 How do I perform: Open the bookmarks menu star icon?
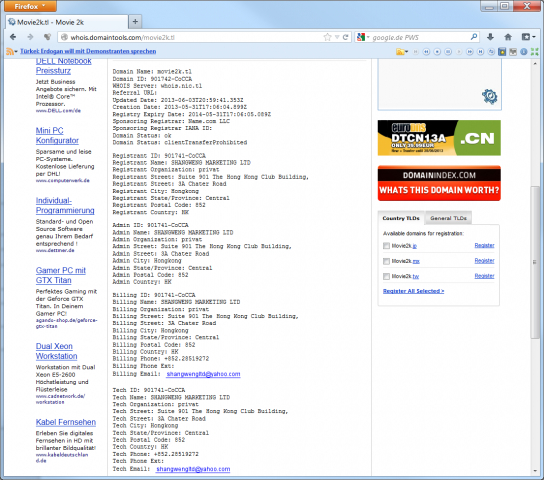[x=526, y=37]
